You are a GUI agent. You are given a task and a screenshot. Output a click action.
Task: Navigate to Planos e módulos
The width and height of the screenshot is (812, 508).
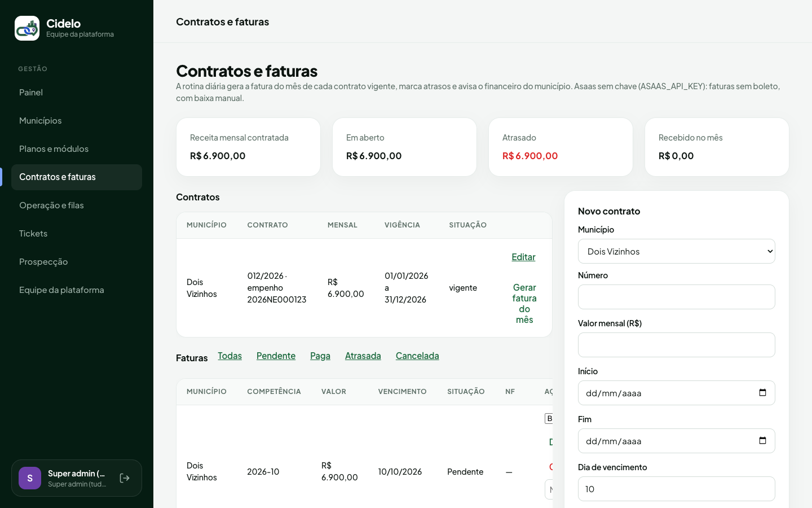77,149
